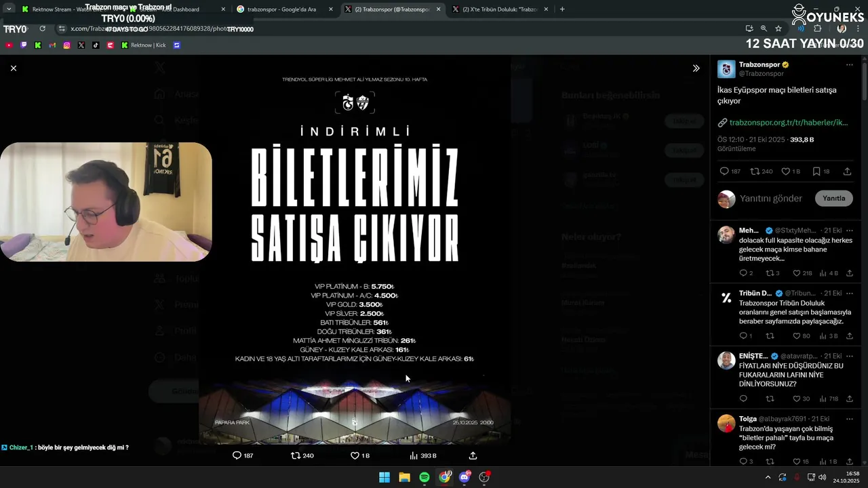
Task: Share the tweet from side panel
Action: click(x=847, y=171)
